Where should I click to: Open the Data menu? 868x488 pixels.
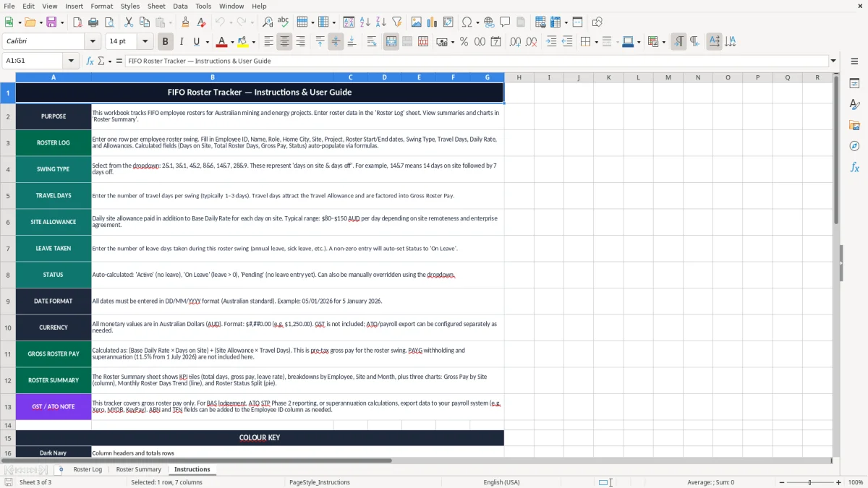click(180, 6)
